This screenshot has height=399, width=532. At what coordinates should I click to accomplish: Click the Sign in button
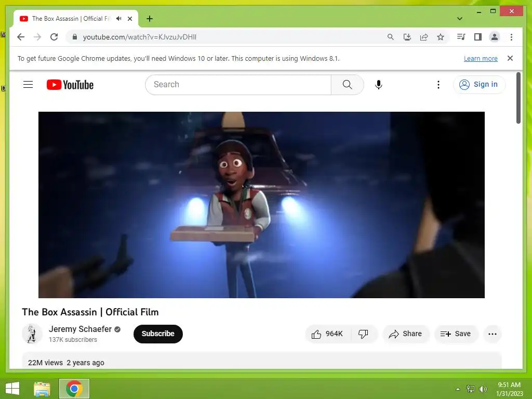(479, 85)
